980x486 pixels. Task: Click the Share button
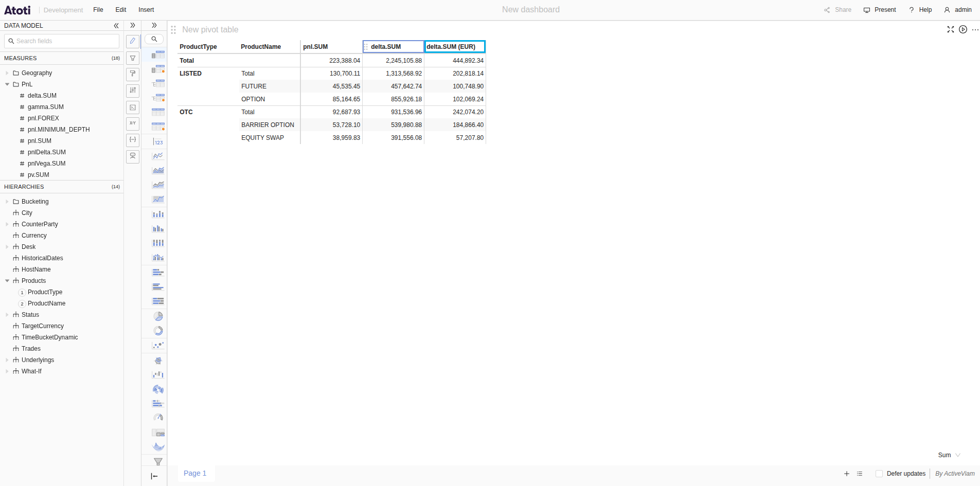click(x=838, y=10)
